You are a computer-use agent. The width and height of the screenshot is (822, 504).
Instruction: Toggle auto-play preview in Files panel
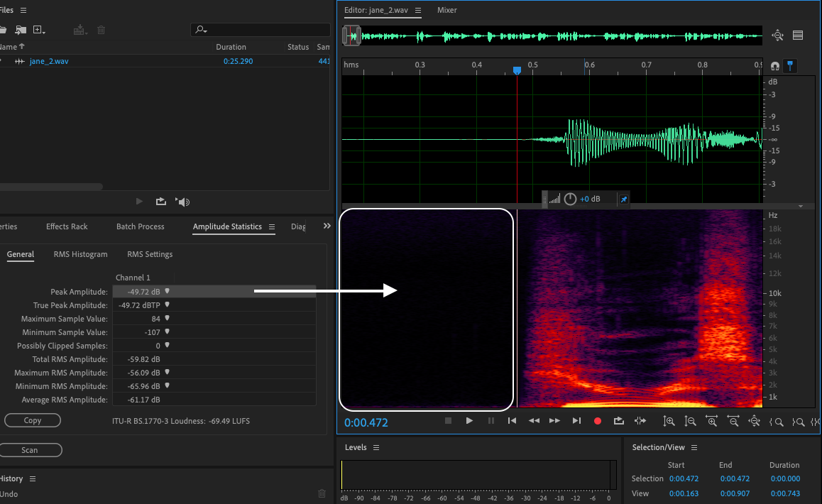183,202
